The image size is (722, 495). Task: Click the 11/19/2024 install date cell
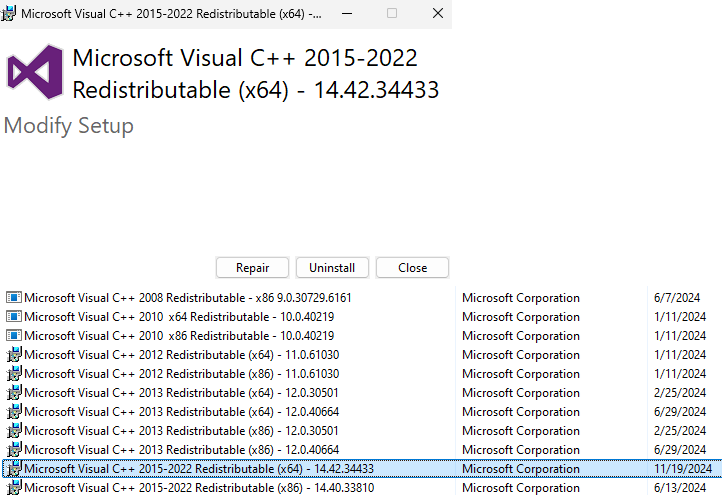coord(681,469)
